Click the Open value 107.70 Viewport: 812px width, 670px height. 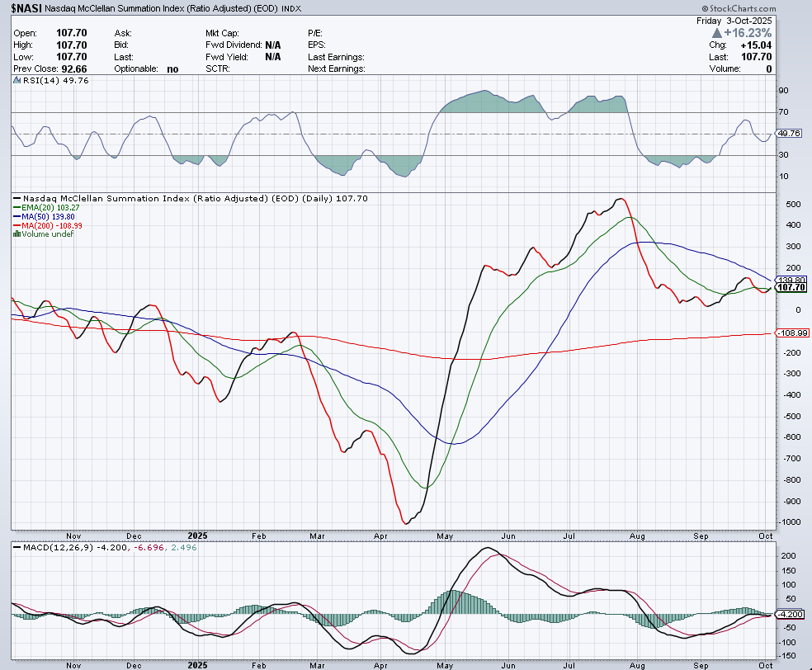click(72, 33)
